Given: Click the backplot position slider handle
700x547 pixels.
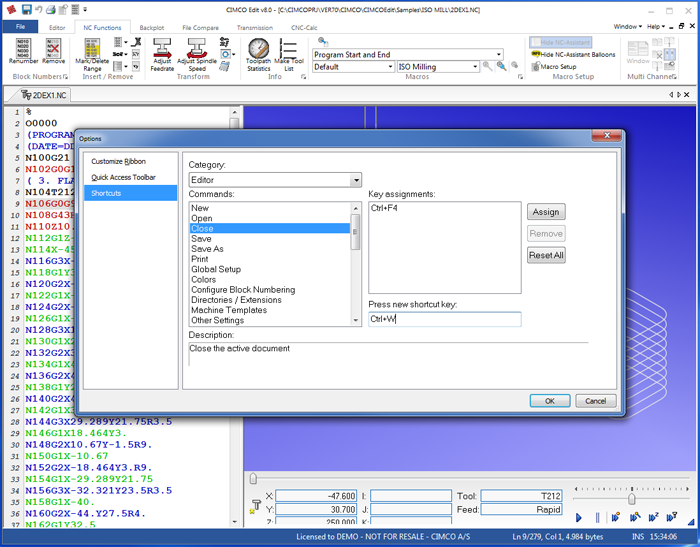Looking at the screenshot, I should tap(253, 479).
